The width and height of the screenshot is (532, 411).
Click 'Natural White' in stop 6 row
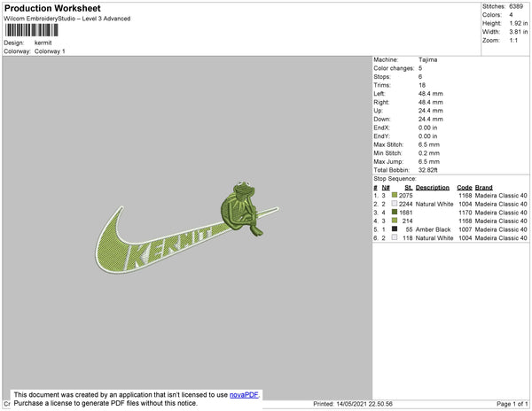434,238
